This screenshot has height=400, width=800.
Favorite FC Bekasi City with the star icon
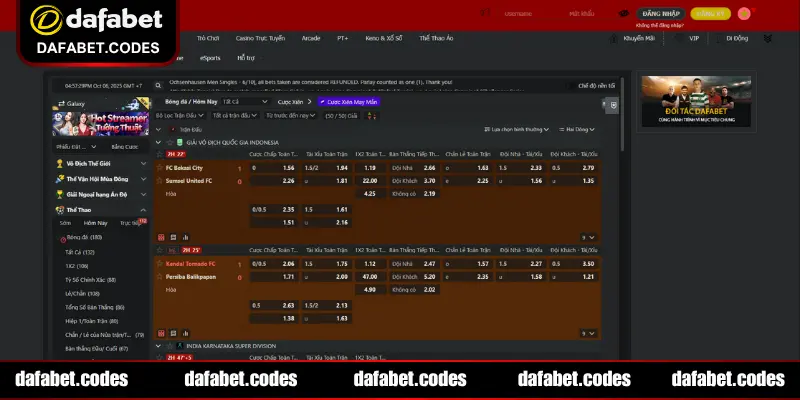click(x=159, y=168)
